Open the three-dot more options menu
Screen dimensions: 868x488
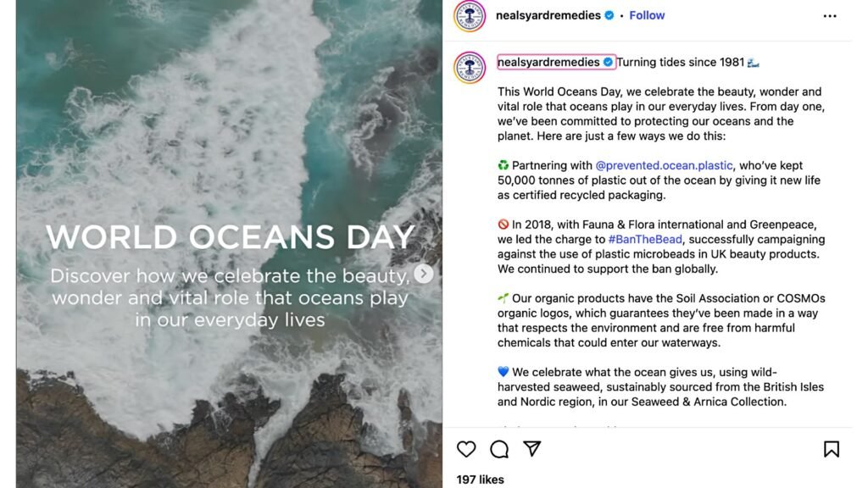click(x=830, y=16)
